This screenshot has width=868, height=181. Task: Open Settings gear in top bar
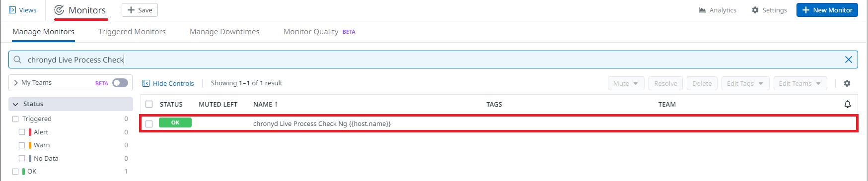pyautogui.click(x=755, y=10)
